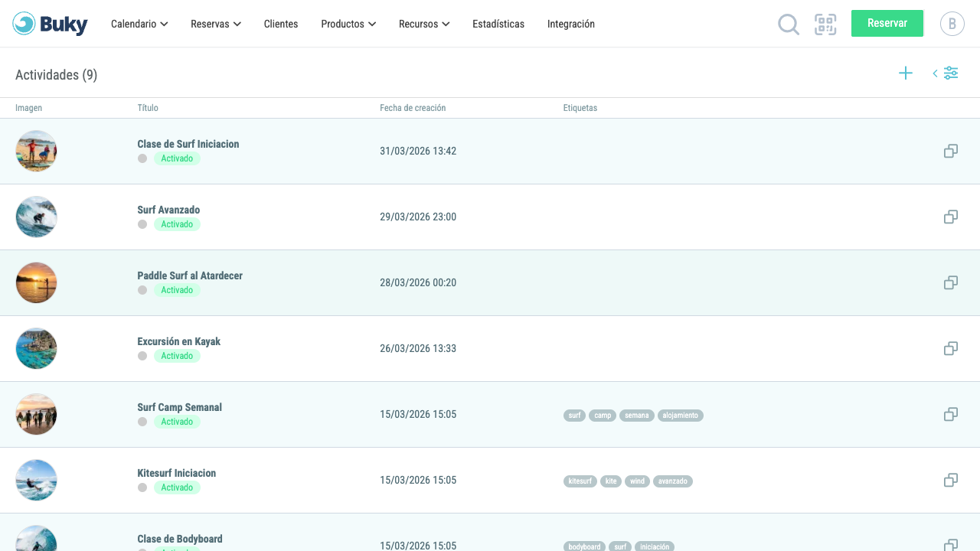This screenshot has width=980, height=551.
Task: Duplicate Excursión en Kayak activity
Action: (x=951, y=348)
